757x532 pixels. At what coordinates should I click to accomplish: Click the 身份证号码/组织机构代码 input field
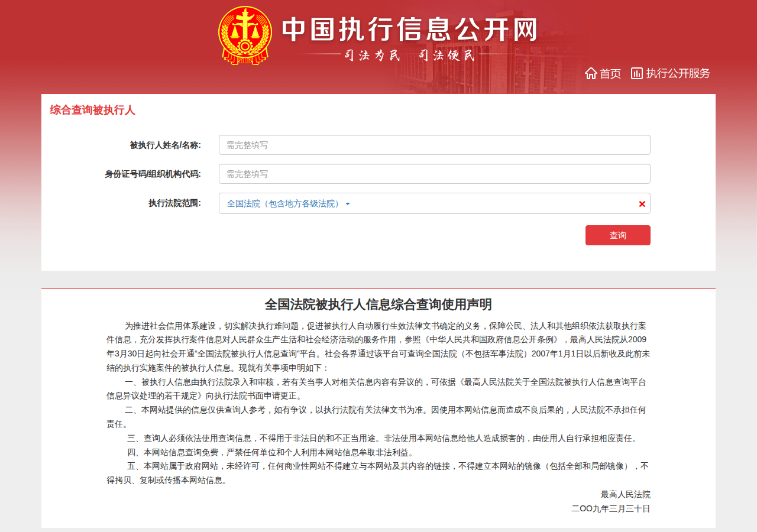(435, 174)
